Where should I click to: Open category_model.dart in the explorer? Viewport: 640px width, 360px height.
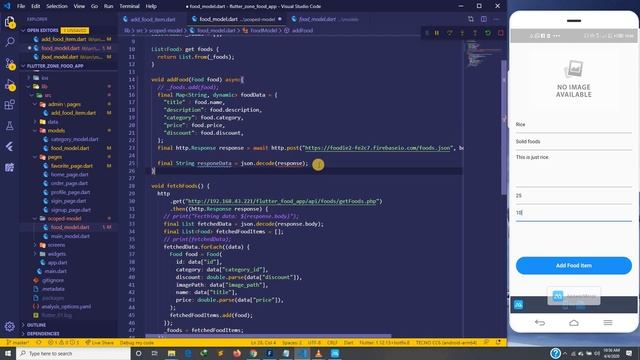[74, 139]
